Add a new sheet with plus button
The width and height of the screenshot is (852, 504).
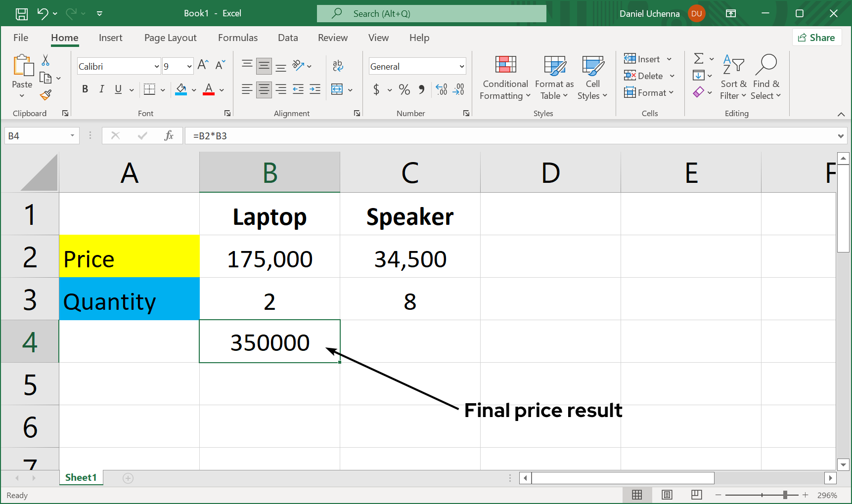128,478
